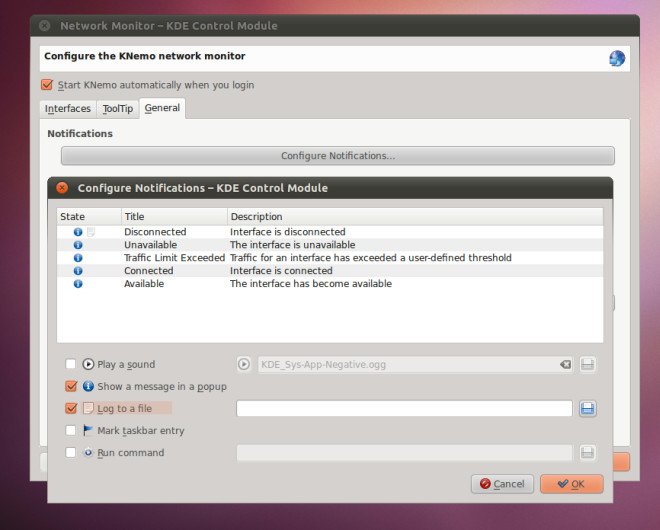This screenshot has width=660, height=530.
Task: Click the log file path input field
Action: click(x=404, y=408)
